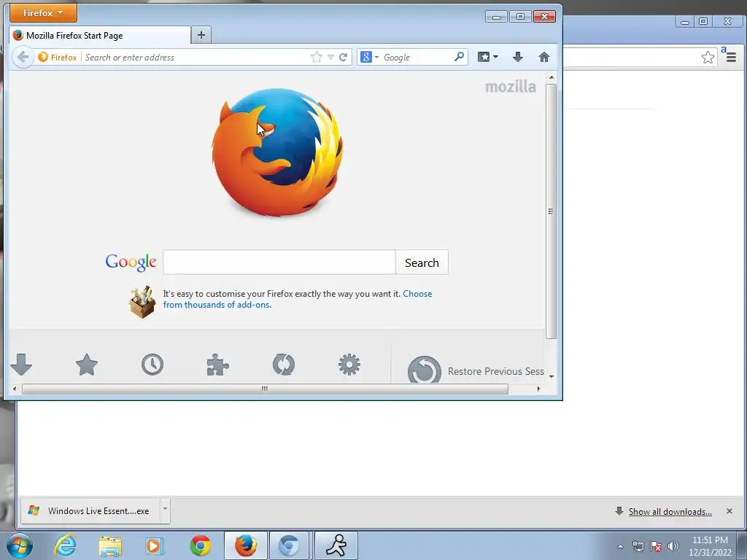Click the Google search field on start page
The height and width of the screenshot is (560, 747).
(x=279, y=262)
